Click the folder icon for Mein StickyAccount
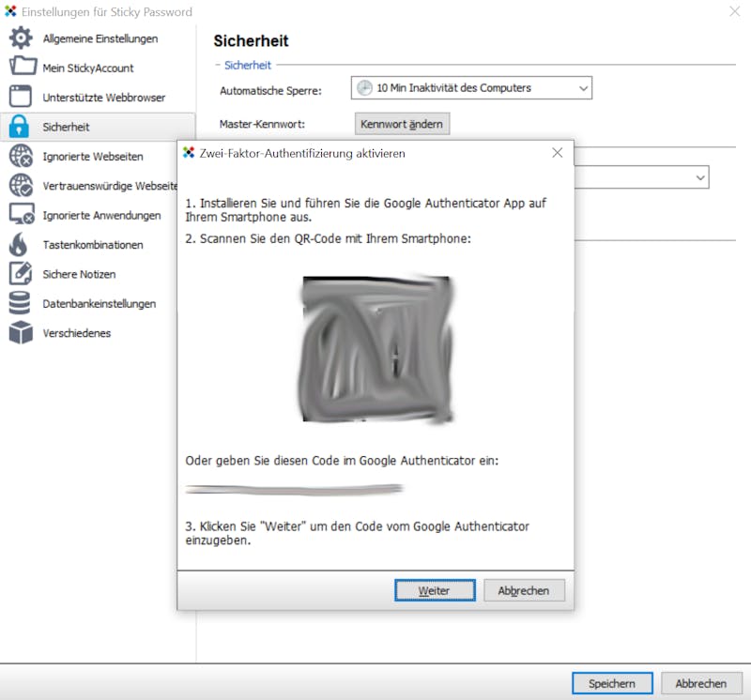Image resolution: width=751 pixels, height=700 pixels. tap(23, 66)
